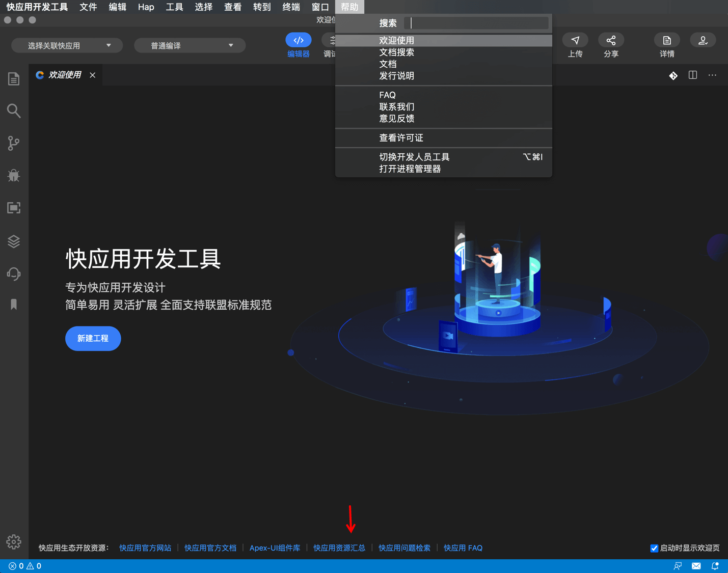Select the bookmark icon in the sidebar
The height and width of the screenshot is (573, 728).
[x=14, y=304]
